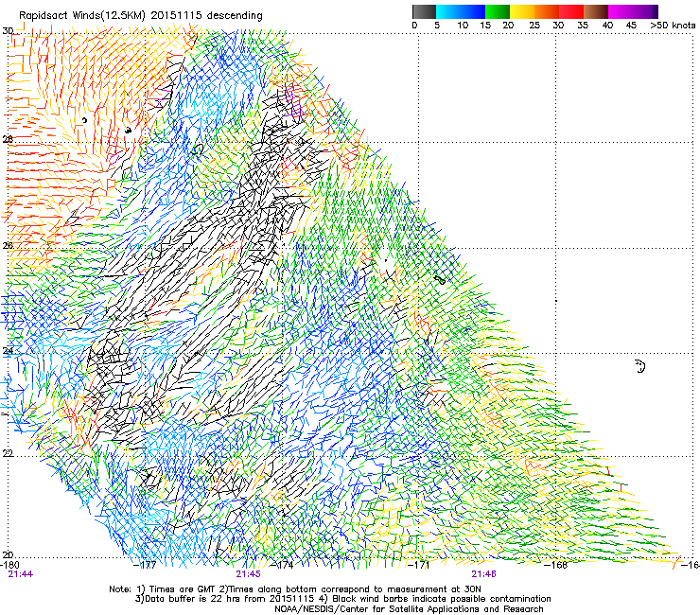Click the longitude label '-180'

pyautogui.click(x=9, y=565)
